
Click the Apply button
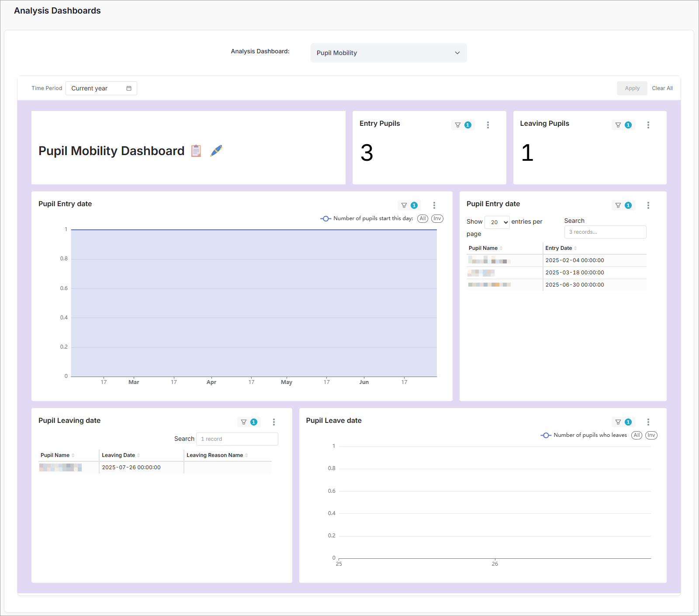click(x=632, y=88)
